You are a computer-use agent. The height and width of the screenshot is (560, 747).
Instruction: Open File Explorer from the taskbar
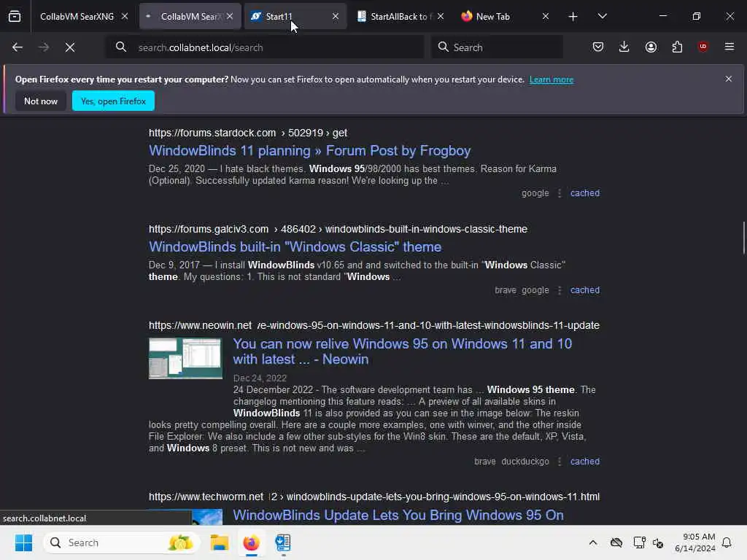pyautogui.click(x=219, y=542)
